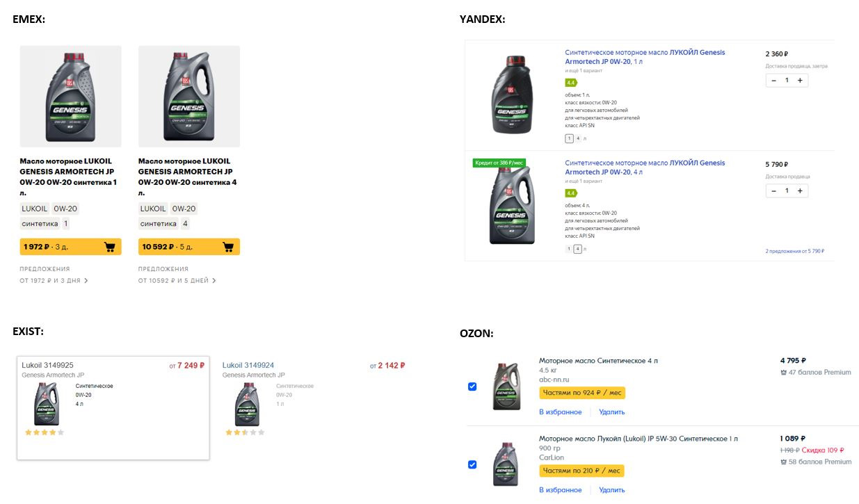859x504 pixels.
Task: Click the yellow "Частями по 924 ₽ / мес" badge
Action: pyautogui.click(x=581, y=393)
